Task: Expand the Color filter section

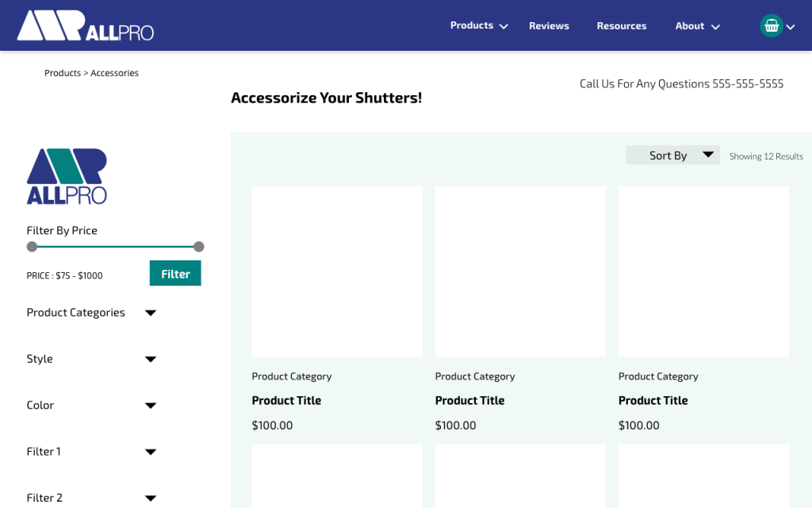Action: pyautogui.click(x=151, y=406)
